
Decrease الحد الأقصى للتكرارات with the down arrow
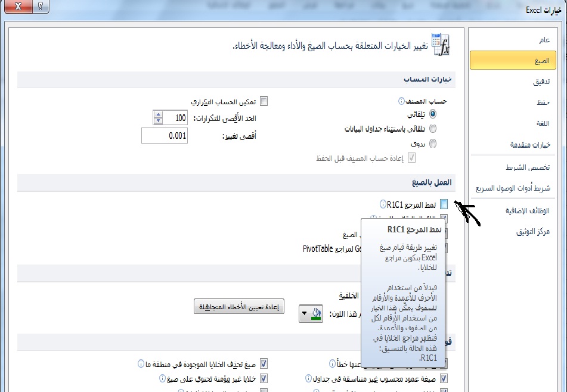158,121
